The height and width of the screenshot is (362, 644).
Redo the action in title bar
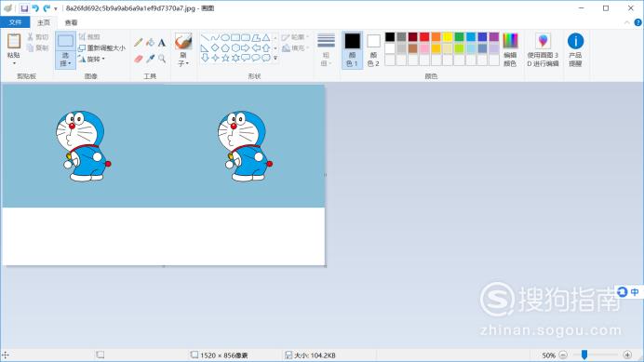point(47,8)
